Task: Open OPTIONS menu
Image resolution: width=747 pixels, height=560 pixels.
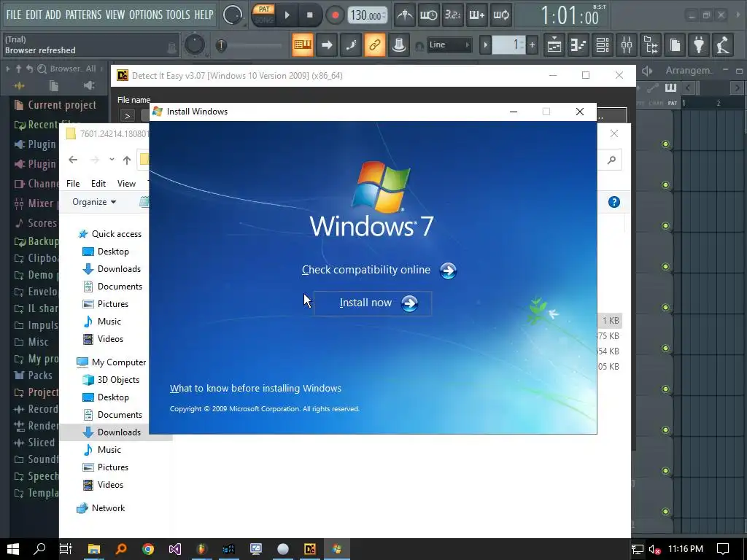Action: click(x=146, y=15)
